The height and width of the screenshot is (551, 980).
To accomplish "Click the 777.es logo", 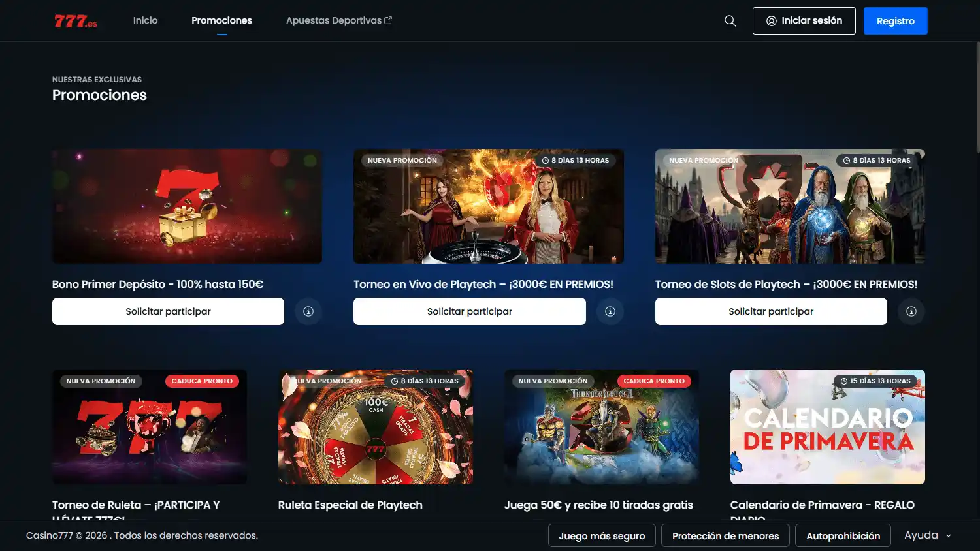I will click(76, 21).
